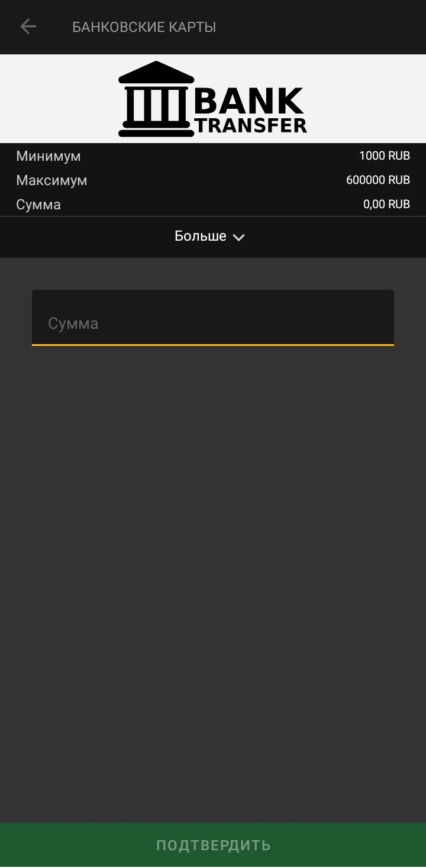Viewport: 426px width, 868px height.
Task: Click the 1000 RUB minimum value
Action: (385, 156)
